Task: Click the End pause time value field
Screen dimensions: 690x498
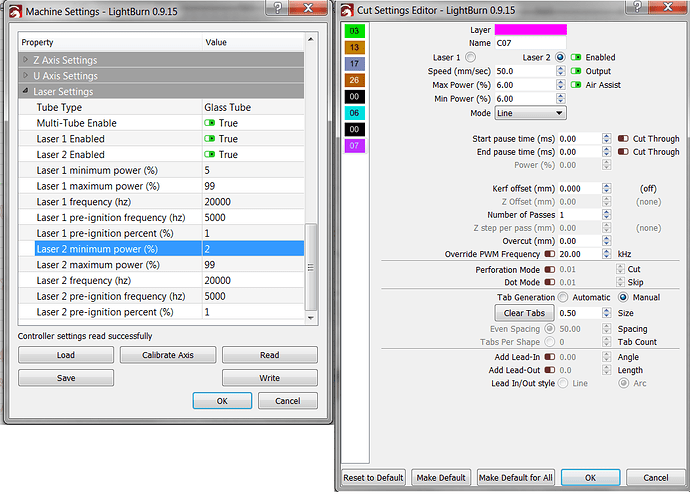Action: (580, 152)
